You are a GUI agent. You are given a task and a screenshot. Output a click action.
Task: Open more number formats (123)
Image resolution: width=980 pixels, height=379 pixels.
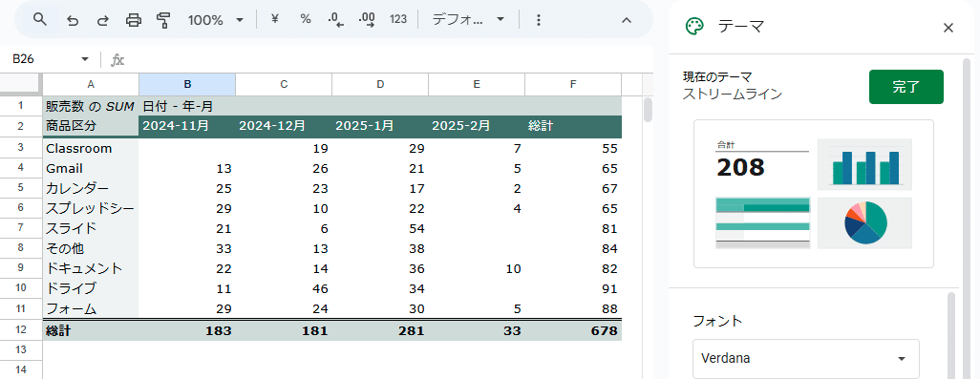coord(398,19)
